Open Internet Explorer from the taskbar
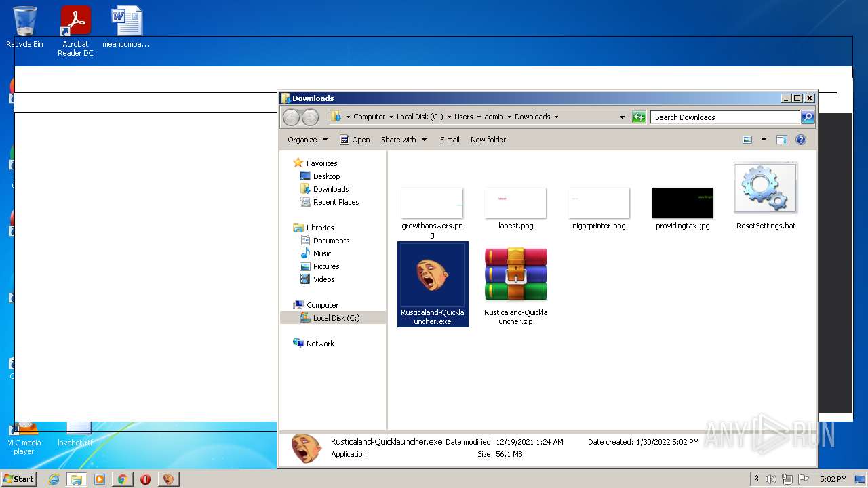 [x=54, y=479]
